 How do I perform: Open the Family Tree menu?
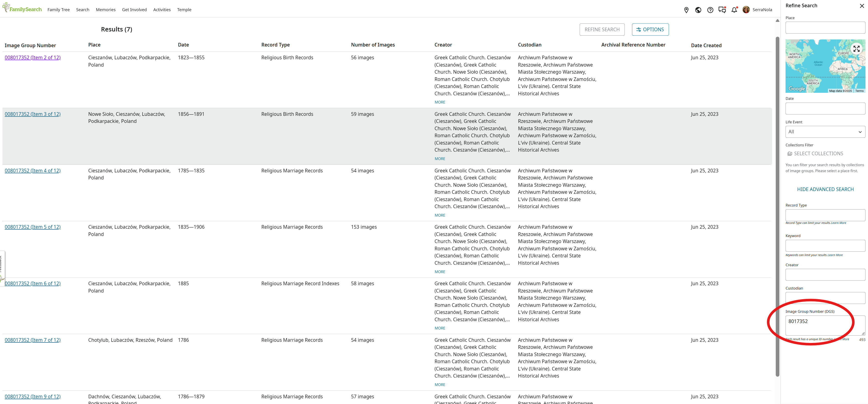[58, 10]
